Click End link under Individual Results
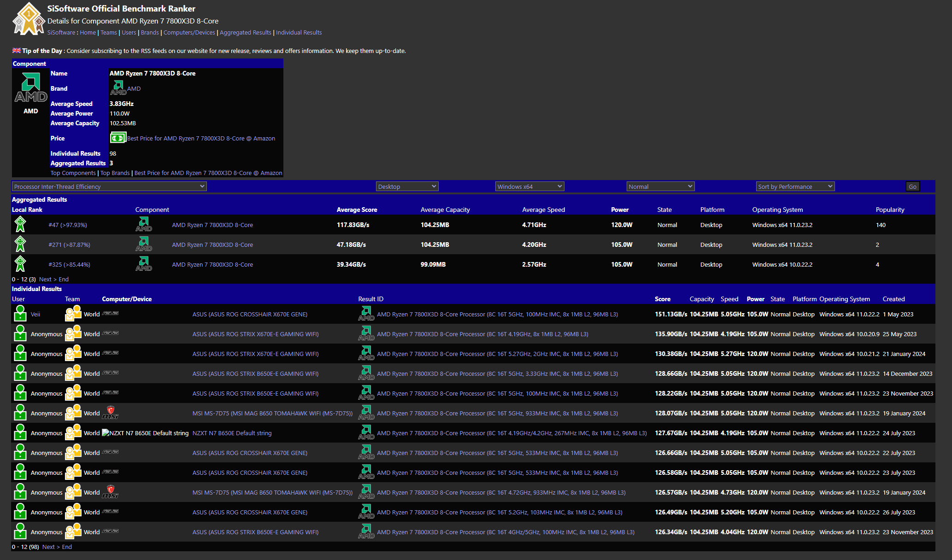Image resolution: width=952 pixels, height=560 pixels. point(67,547)
